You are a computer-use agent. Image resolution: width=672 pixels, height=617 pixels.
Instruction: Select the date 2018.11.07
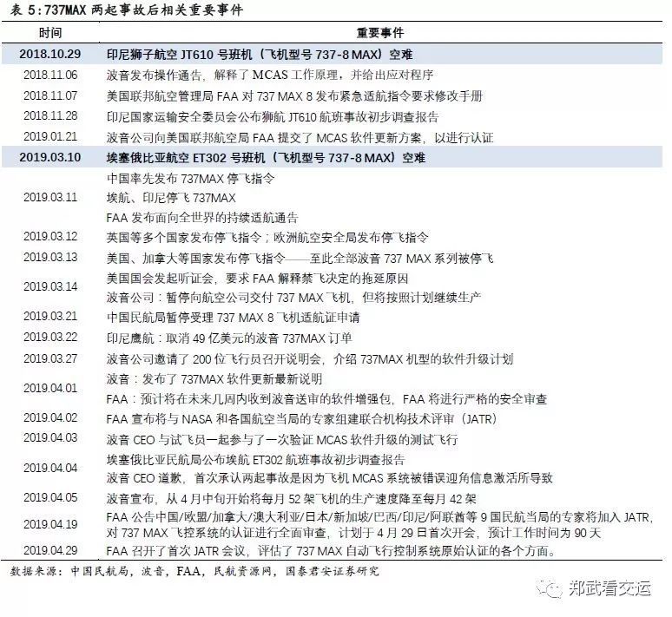pos(50,95)
